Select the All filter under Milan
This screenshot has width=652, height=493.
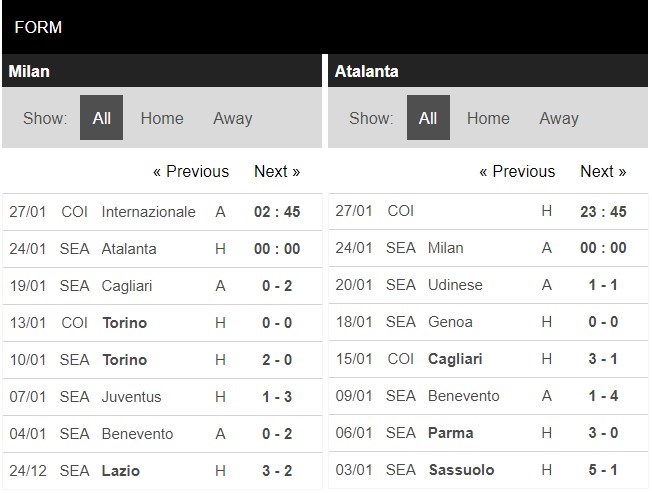(101, 118)
